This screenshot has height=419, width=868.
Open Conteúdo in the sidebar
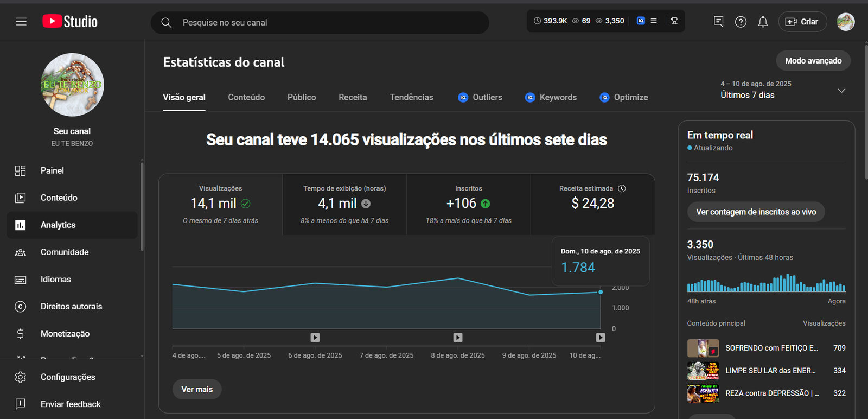point(72,198)
